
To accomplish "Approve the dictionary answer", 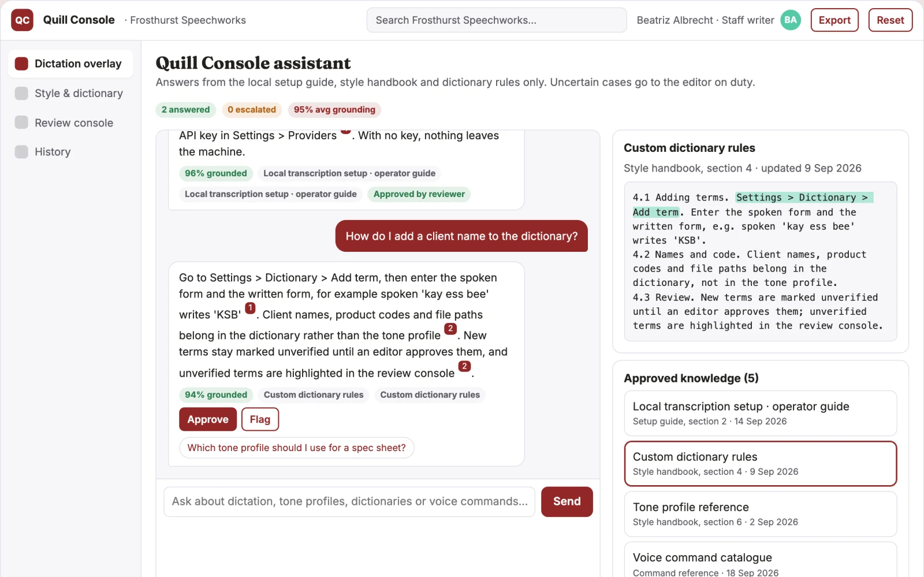I will 208,419.
